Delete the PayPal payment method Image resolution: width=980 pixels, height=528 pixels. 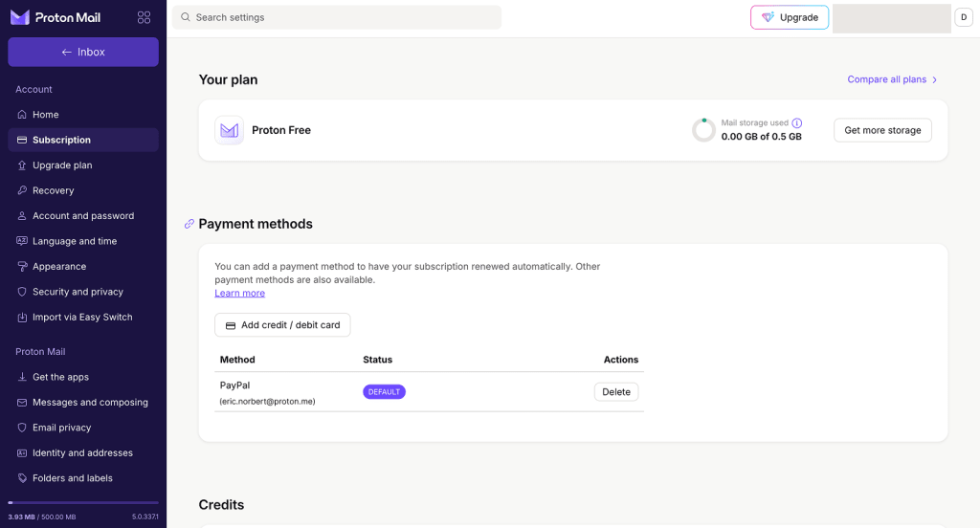click(616, 392)
